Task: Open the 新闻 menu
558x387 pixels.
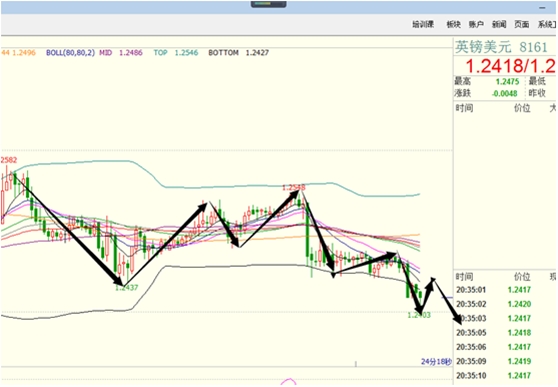Action: [x=499, y=25]
